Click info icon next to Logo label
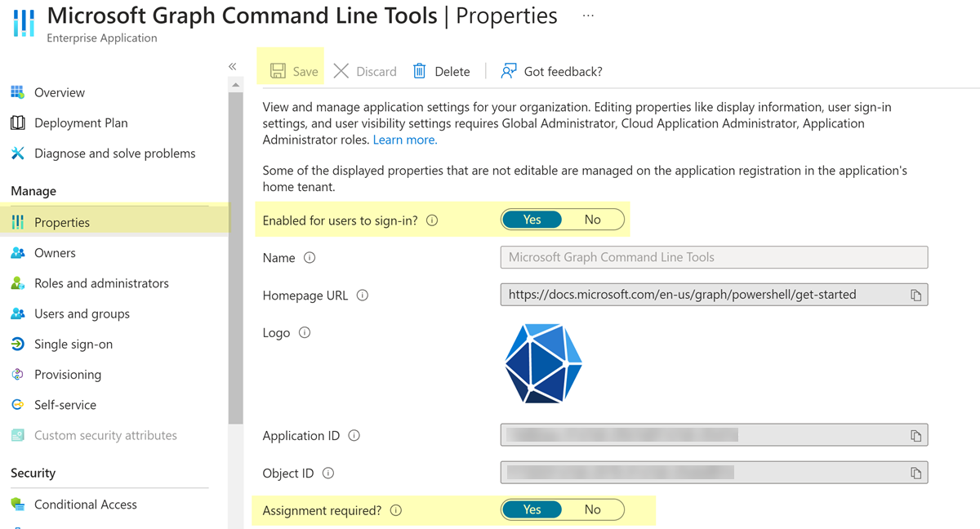 coord(305,332)
